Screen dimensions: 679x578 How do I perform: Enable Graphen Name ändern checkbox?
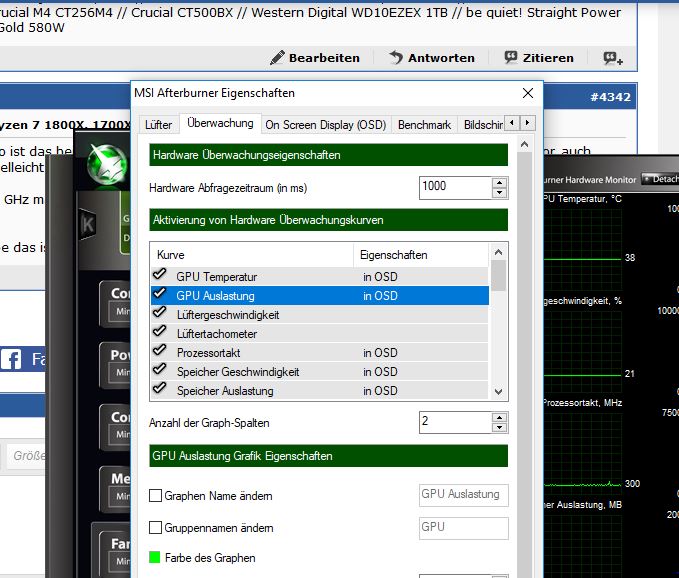(x=155, y=495)
